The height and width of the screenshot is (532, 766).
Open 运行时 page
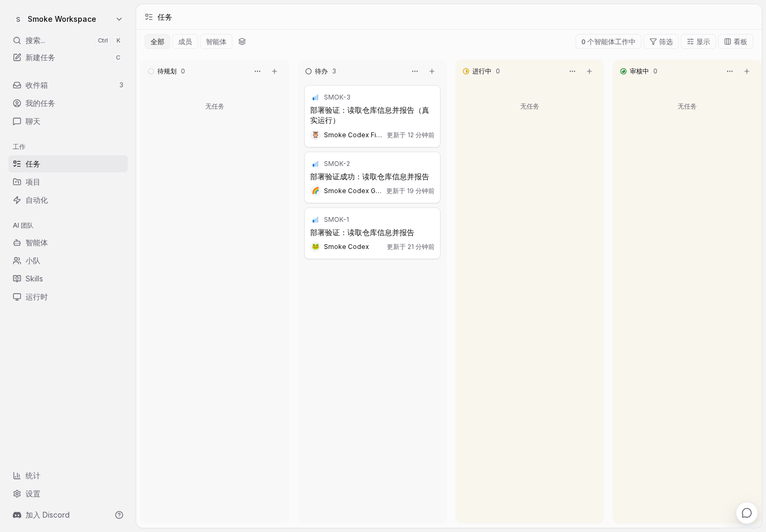pyautogui.click(x=68, y=297)
